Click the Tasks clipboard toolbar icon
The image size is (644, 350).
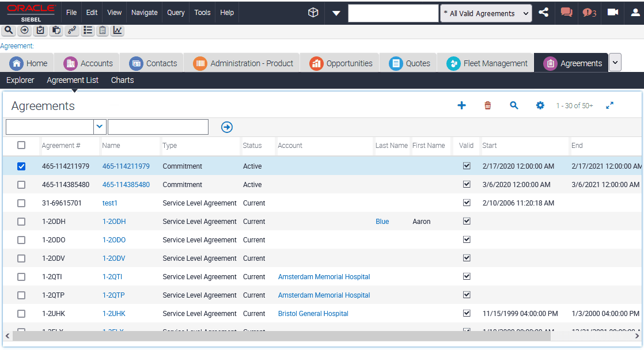40,31
